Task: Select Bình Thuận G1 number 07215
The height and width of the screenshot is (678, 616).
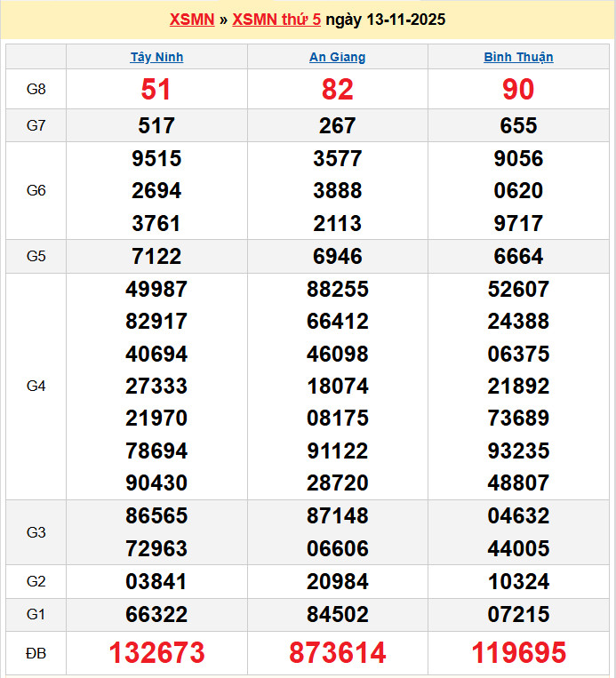Action: [x=518, y=614]
